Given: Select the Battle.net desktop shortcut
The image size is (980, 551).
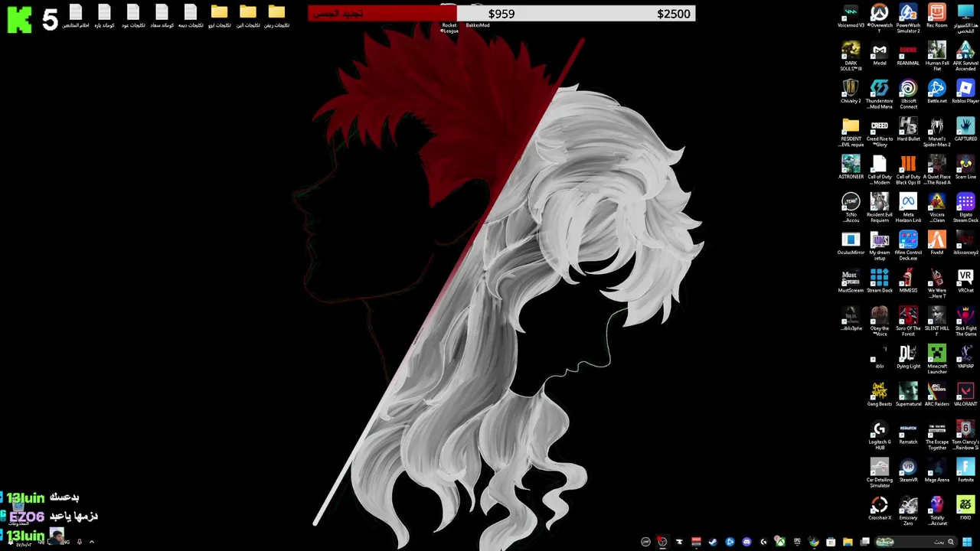Looking at the screenshot, I should pyautogui.click(x=936, y=93).
